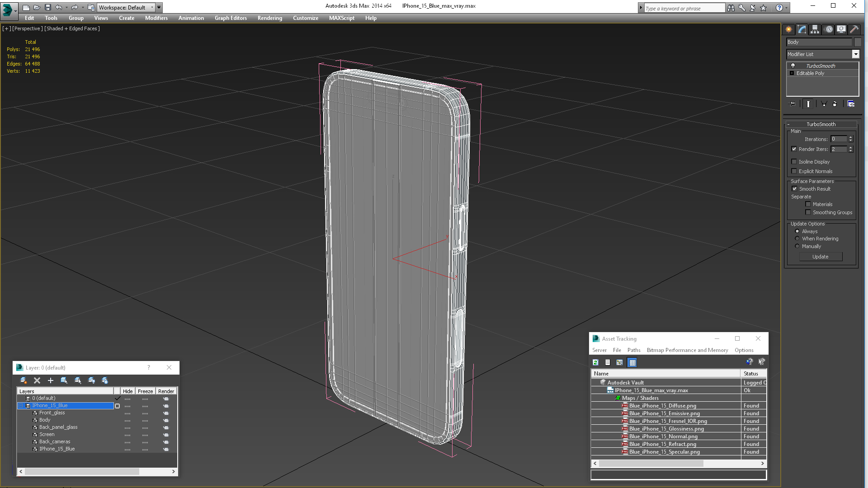Undo last action arrow icon
Screen dimensions: 868x488
[58, 7]
